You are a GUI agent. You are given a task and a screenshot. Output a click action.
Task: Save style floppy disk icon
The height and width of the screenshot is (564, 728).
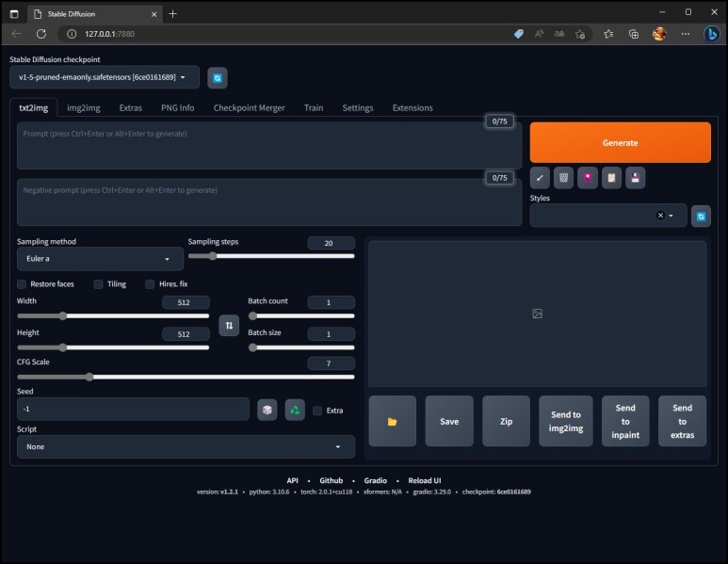pos(635,178)
